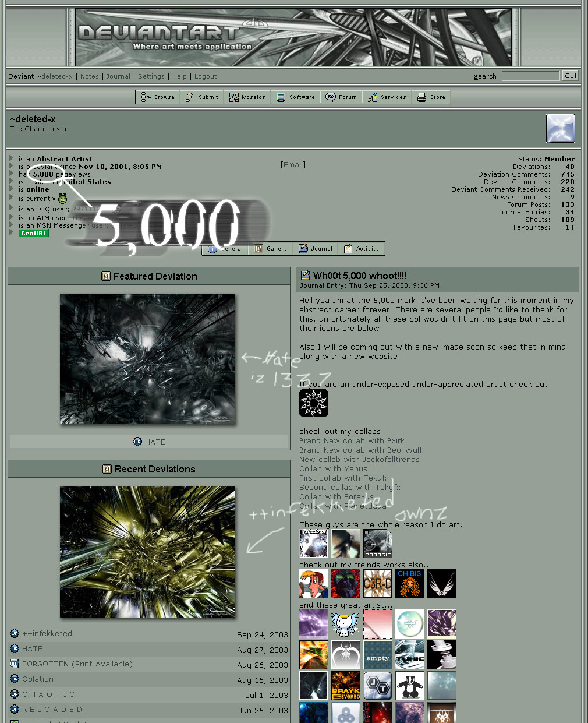Open the Services toolbar item

point(387,97)
